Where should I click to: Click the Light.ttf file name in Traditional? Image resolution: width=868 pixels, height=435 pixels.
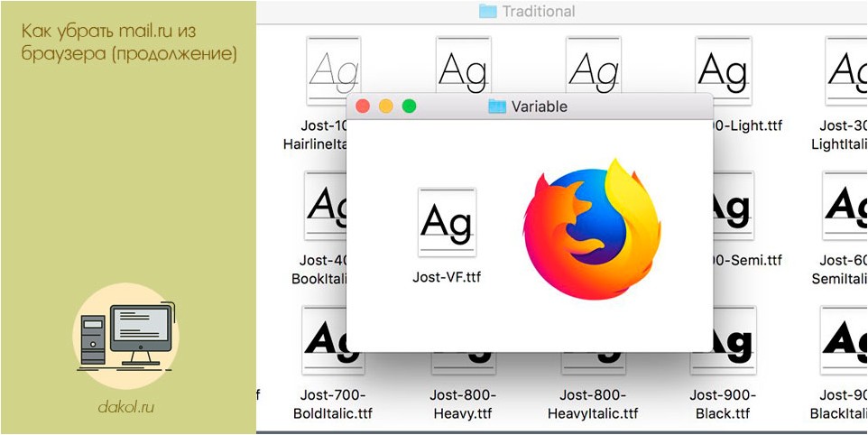[748, 125]
